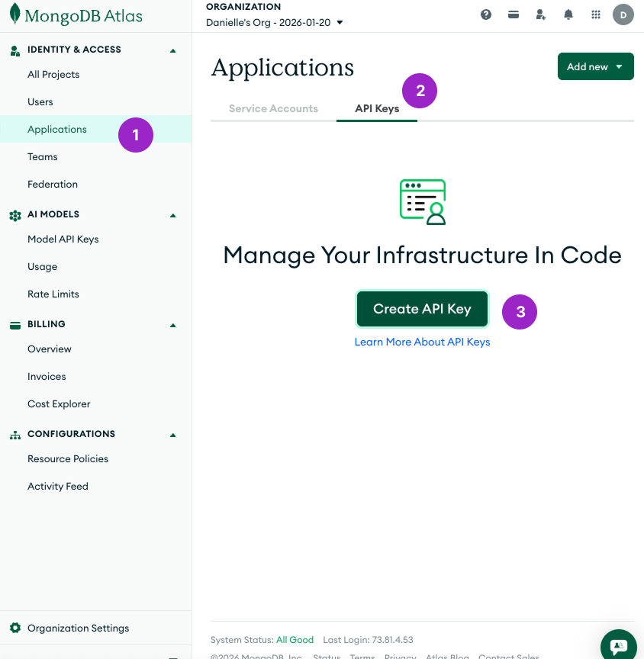Open the Add new dropdown button
Image resolution: width=644 pixels, height=659 pixels.
pyautogui.click(x=595, y=66)
